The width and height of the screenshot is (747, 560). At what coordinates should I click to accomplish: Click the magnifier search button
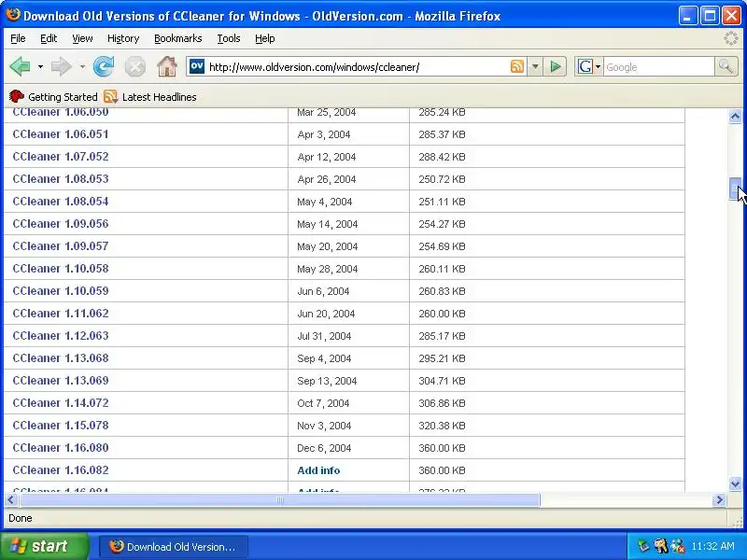(x=726, y=66)
